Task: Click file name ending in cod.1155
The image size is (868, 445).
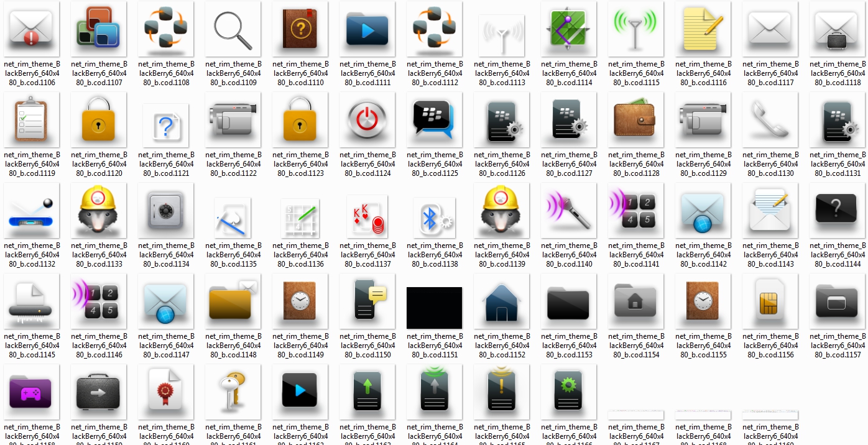Action: coord(703,346)
